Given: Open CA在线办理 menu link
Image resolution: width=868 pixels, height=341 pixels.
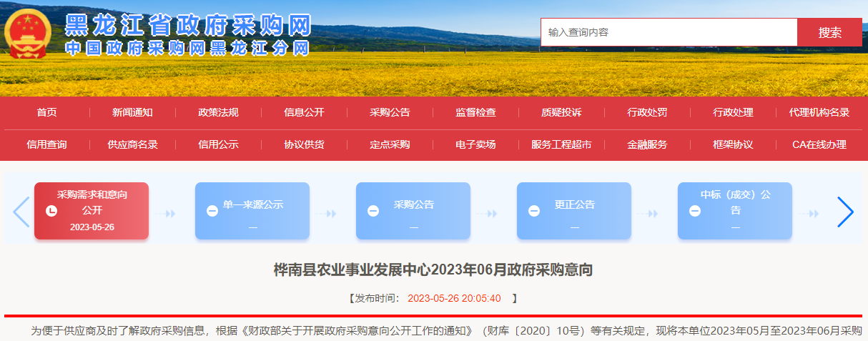Looking at the screenshot, I should tap(819, 144).
